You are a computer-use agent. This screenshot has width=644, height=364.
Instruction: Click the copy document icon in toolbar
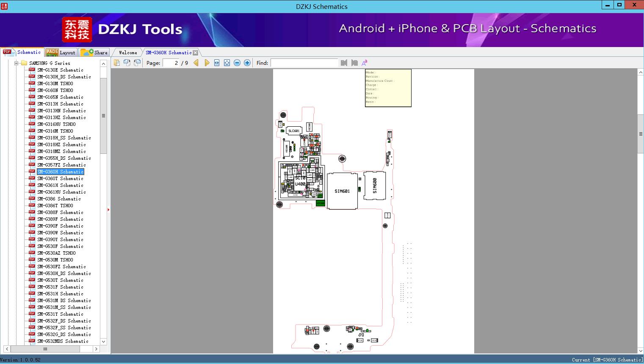[117, 63]
